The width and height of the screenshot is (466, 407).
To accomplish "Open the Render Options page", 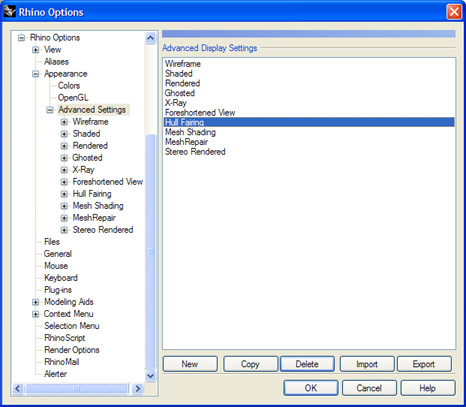I will (x=72, y=350).
